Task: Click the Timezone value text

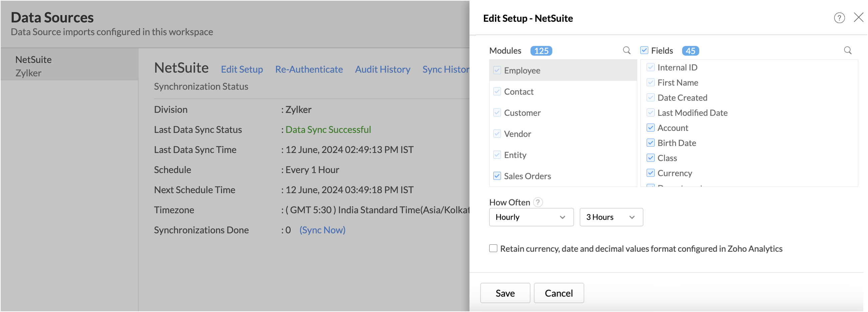Action: point(377,210)
